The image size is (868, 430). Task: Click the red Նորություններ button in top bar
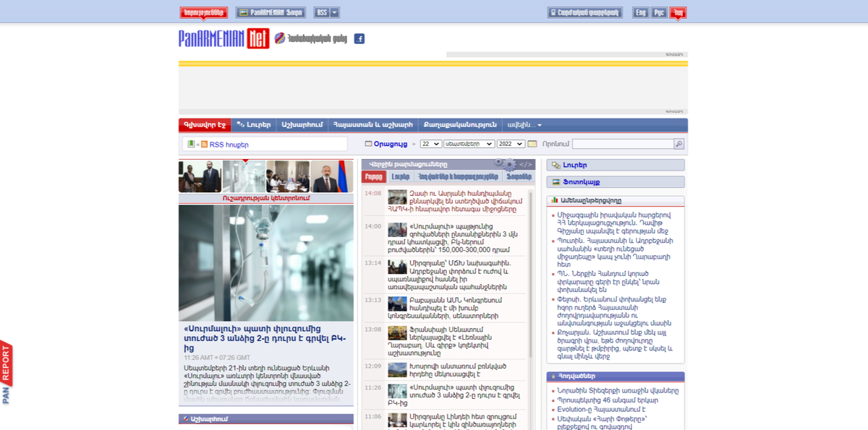click(204, 12)
